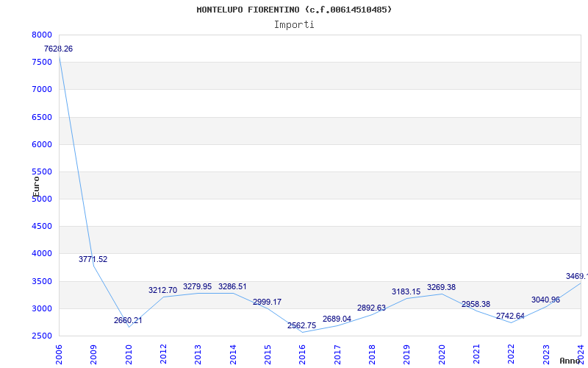This screenshot has height=368, width=588.
Task: Click the 2742.64 data label
Action: pos(510,316)
